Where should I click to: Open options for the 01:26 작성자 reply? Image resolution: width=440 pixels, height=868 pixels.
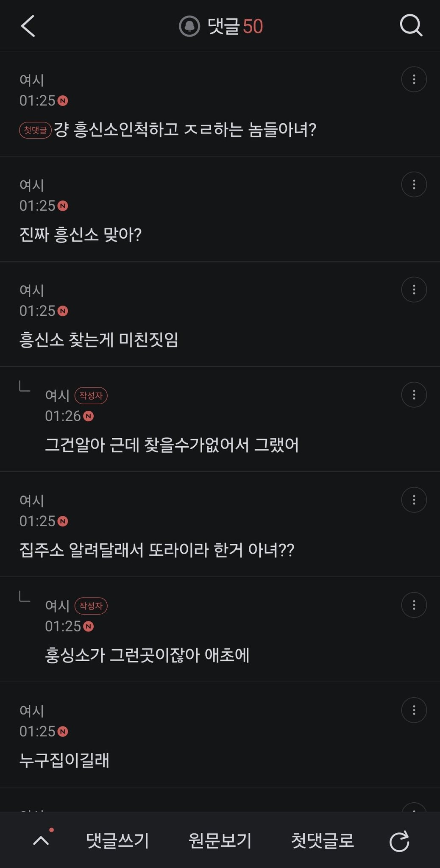click(x=414, y=395)
